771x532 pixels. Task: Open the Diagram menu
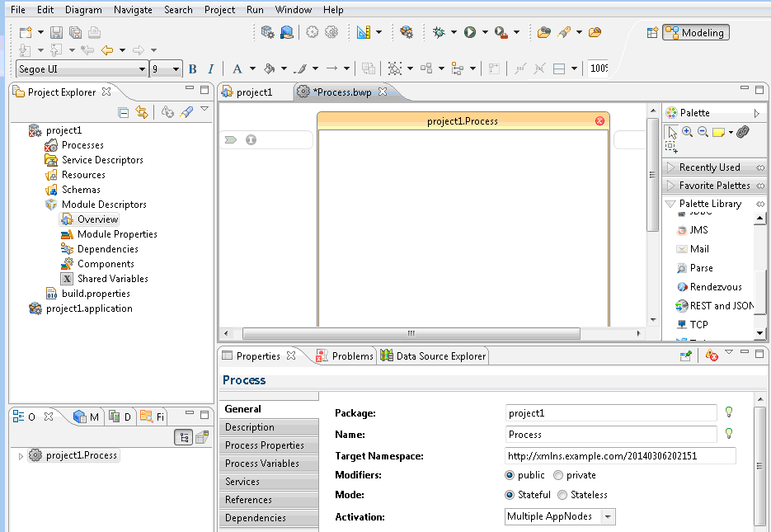(x=83, y=10)
